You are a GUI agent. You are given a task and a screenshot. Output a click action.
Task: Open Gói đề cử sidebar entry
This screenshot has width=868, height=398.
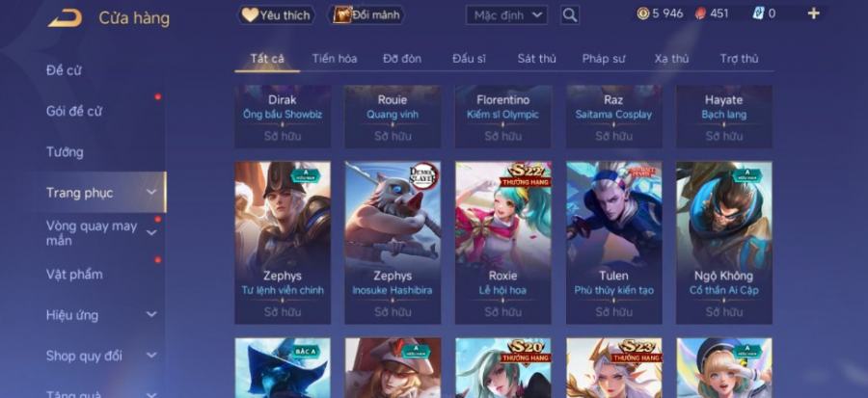pos(73,111)
